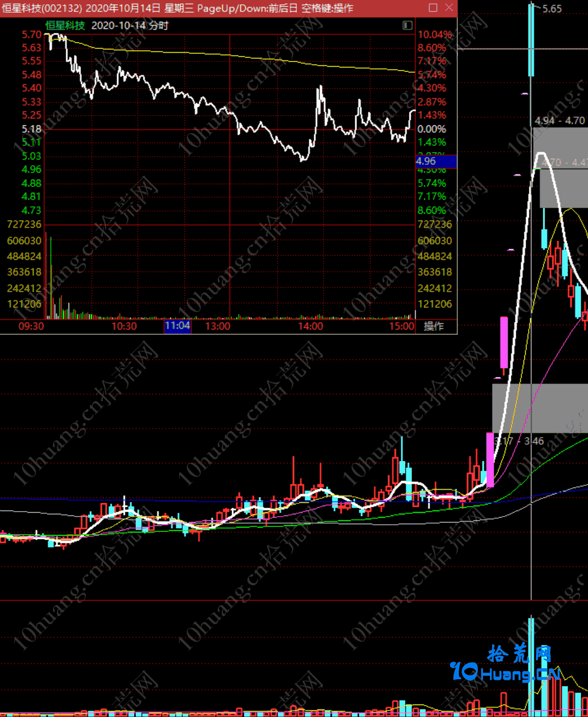Click the blue-highlighted 4.96 price marker
The height and width of the screenshot is (717, 588).
point(436,161)
